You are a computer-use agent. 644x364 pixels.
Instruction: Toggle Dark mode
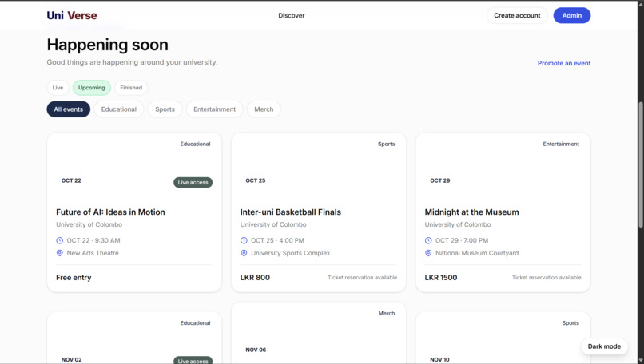coord(604,346)
